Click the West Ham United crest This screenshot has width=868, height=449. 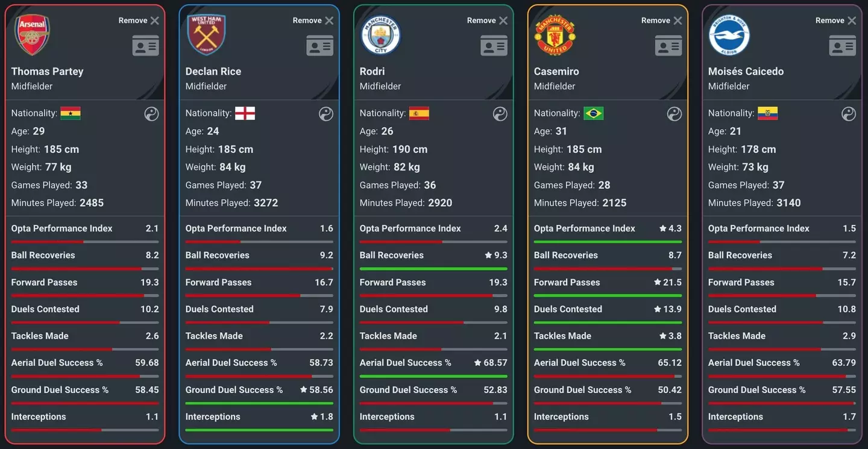point(206,35)
